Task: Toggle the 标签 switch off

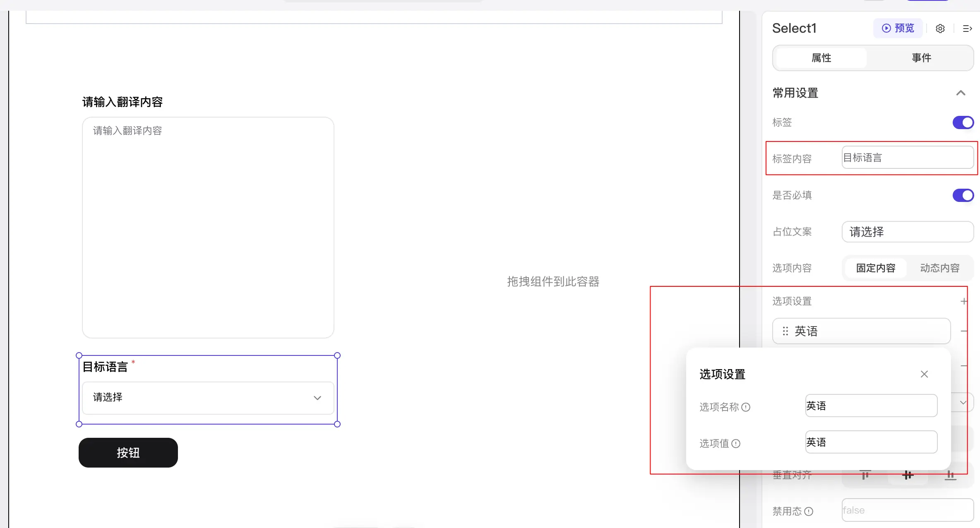Action: pos(963,122)
